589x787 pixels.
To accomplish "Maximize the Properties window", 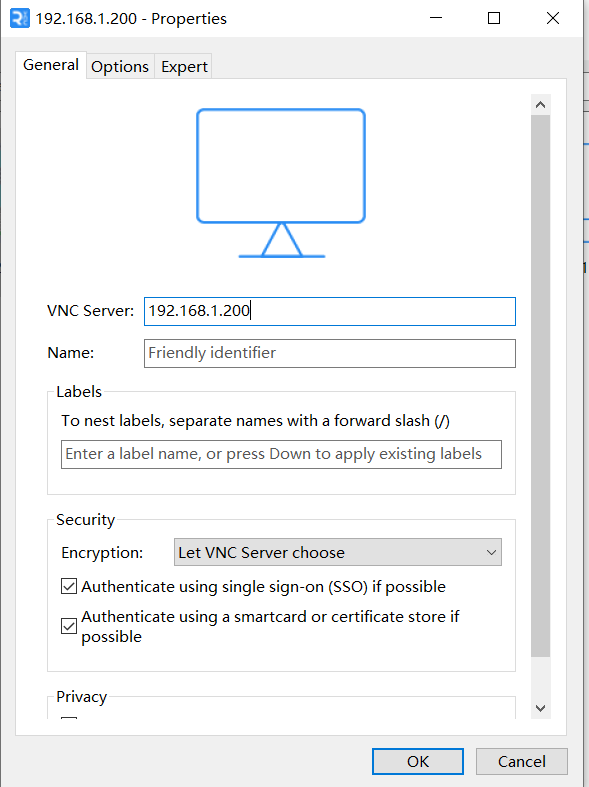I will [x=494, y=19].
